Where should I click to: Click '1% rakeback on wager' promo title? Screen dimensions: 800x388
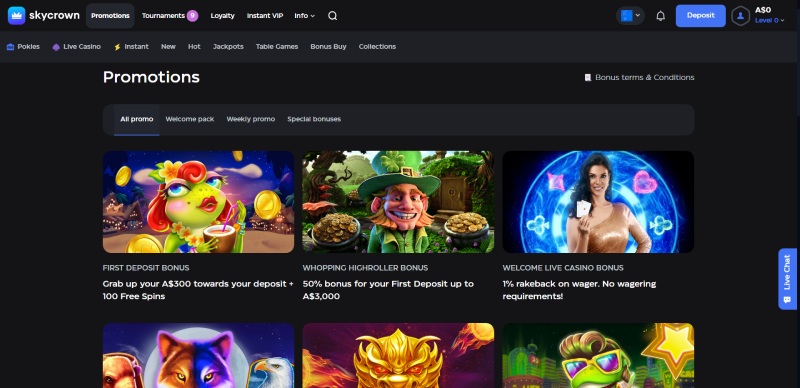[x=579, y=290]
